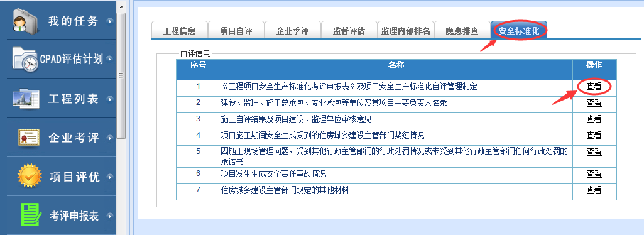Image resolution: width=644 pixels, height=235 pixels.
Task: Click 查看 for 奖惩情况 row
Action: coord(594,135)
